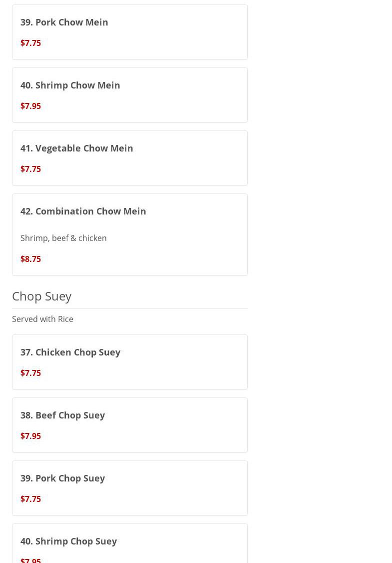
Task: Click the divider line below Chop Suey heading
Action: (x=130, y=308)
